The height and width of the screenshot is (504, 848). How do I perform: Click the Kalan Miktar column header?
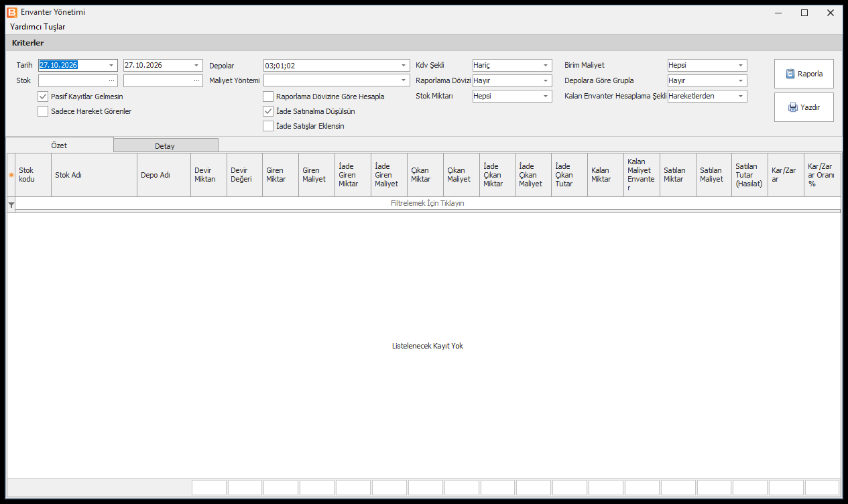[605, 175]
